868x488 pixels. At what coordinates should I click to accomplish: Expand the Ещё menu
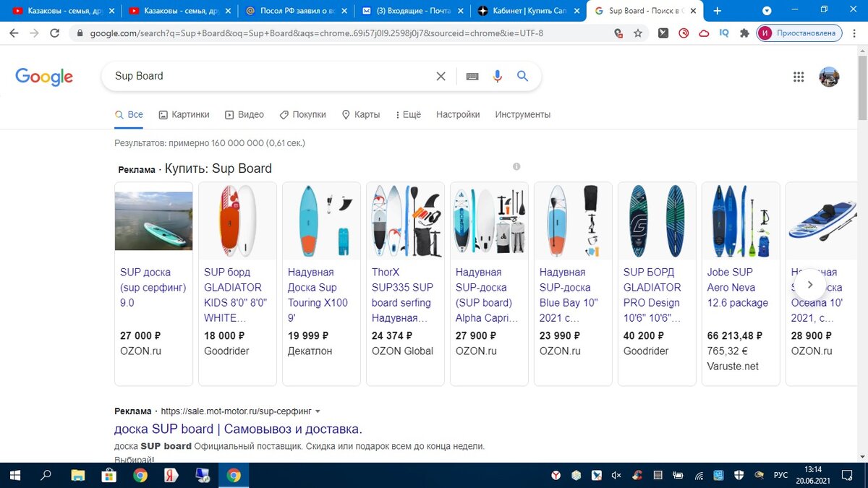408,114
